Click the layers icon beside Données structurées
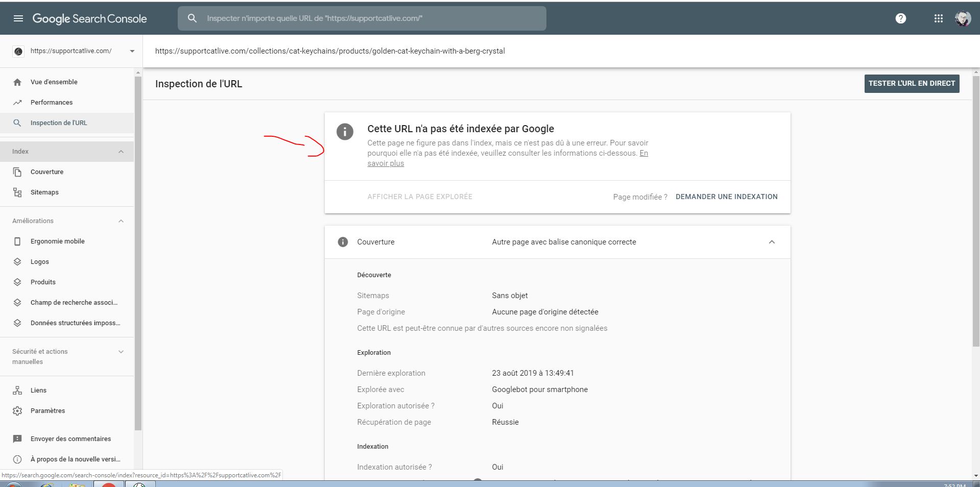 coord(17,323)
